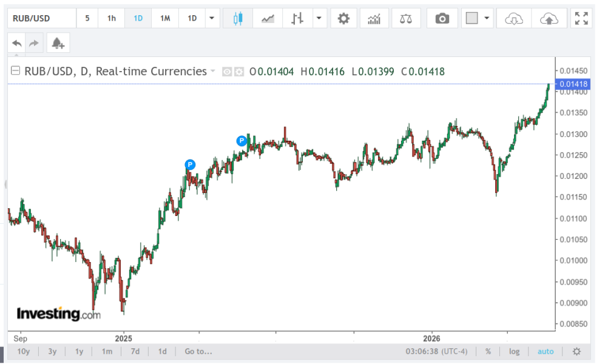Take a chart snapshot with camera
This screenshot has height=364, width=605.
pyautogui.click(x=442, y=18)
